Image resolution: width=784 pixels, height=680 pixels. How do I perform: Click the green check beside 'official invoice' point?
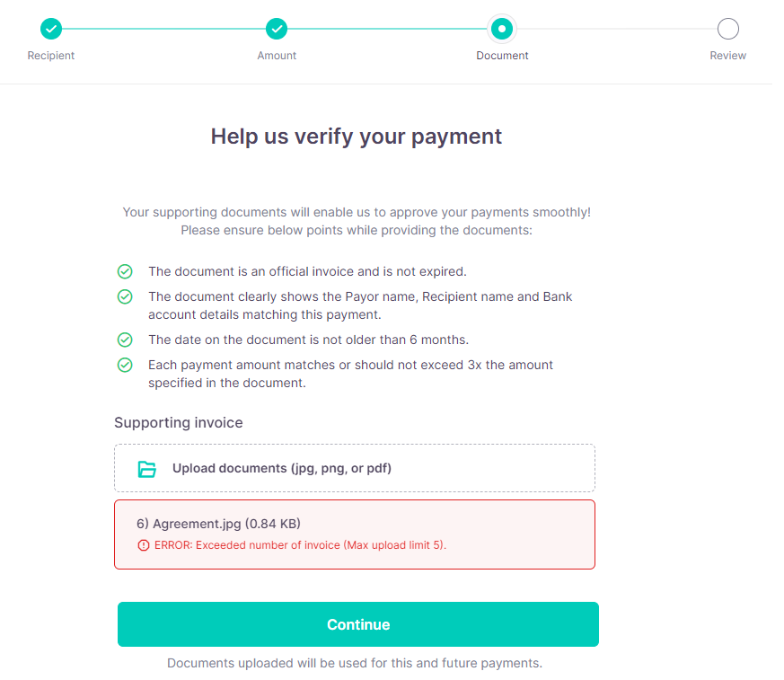point(125,271)
